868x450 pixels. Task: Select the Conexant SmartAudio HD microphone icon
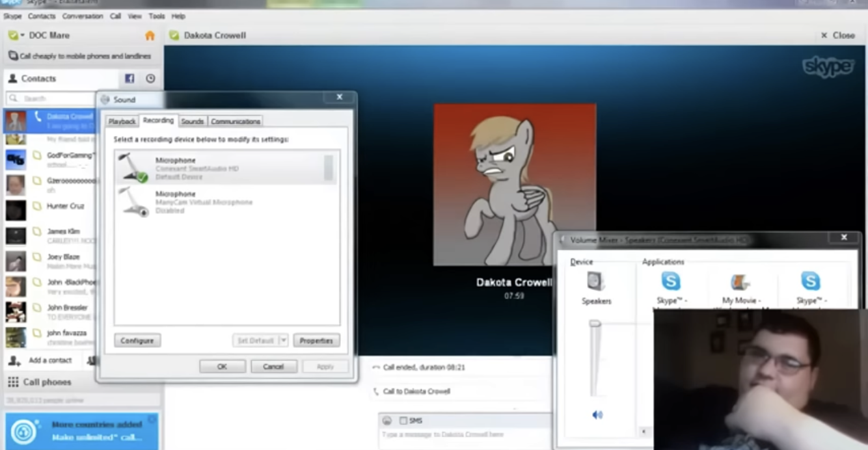(133, 168)
